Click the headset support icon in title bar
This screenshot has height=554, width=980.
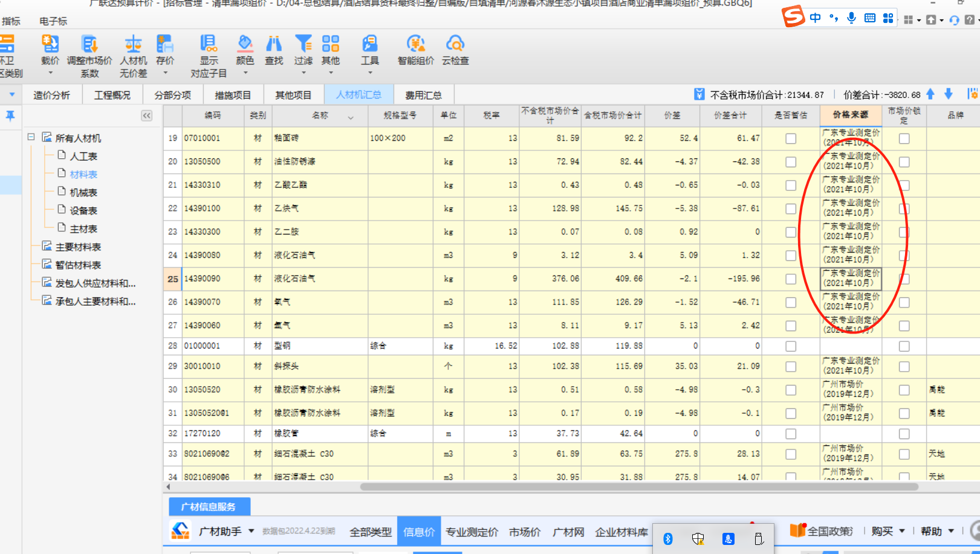954,20
